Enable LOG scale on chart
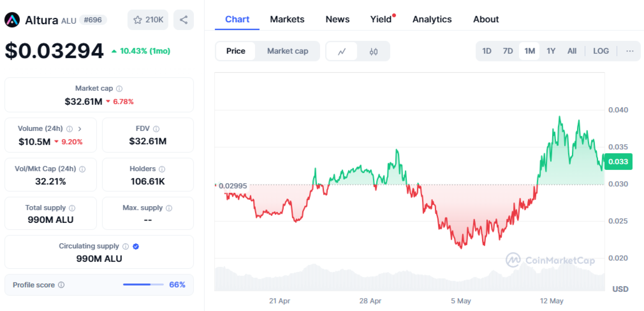The image size is (644, 311). 601,51
